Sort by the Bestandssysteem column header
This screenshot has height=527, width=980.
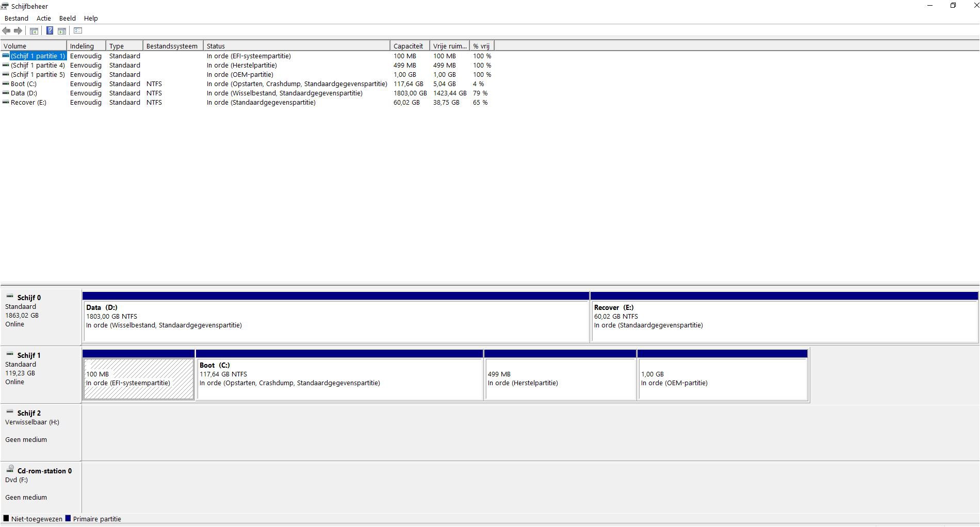pos(173,46)
